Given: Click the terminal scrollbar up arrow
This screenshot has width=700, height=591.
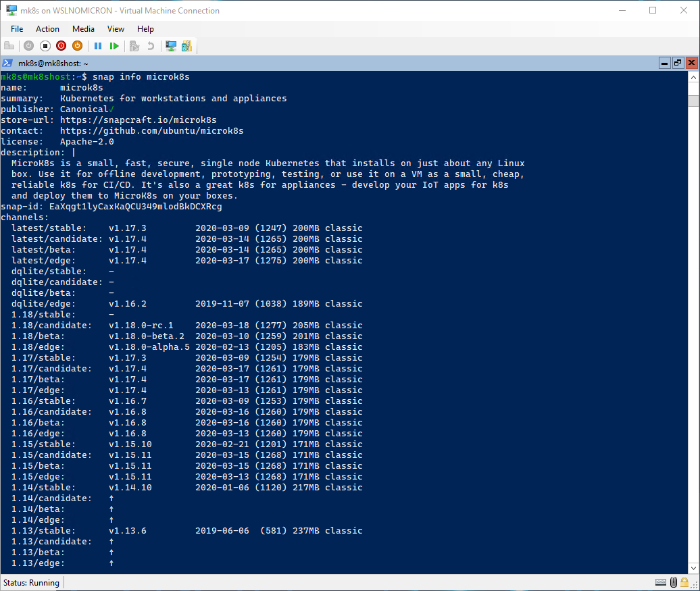Looking at the screenshot, I should pyautogui.click(x=693, y=77).
